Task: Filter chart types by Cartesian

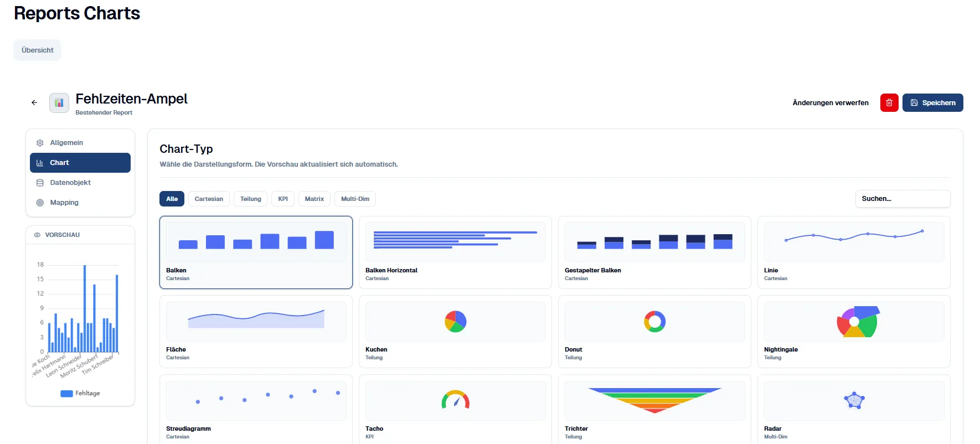Action: click(209, 199)
